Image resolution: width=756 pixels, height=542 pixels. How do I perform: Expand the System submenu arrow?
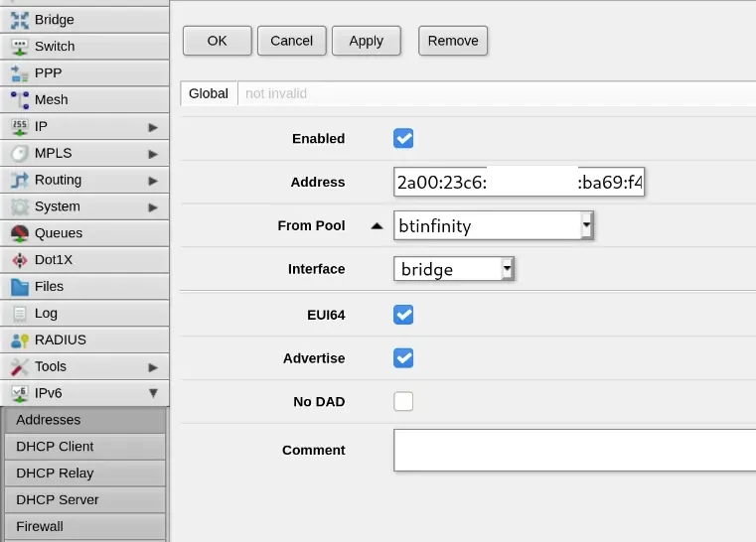pyautogui.click(x=153, y=207)
